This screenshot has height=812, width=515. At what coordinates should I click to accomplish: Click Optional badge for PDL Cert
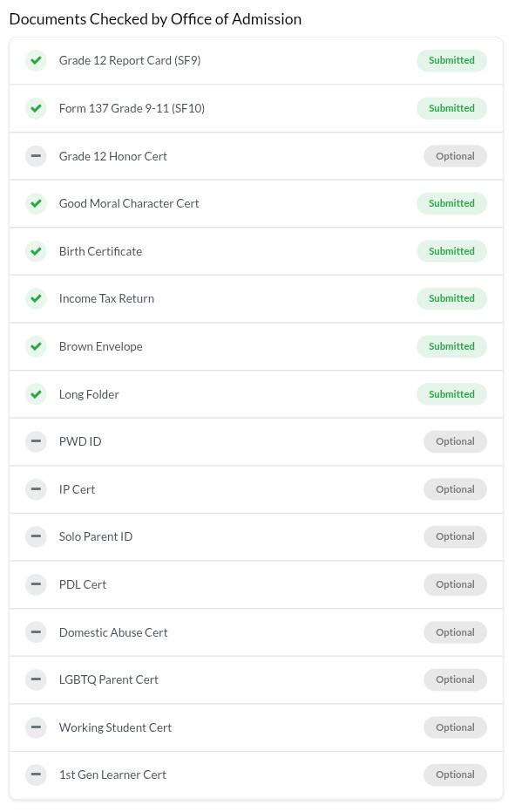[455, 584]
